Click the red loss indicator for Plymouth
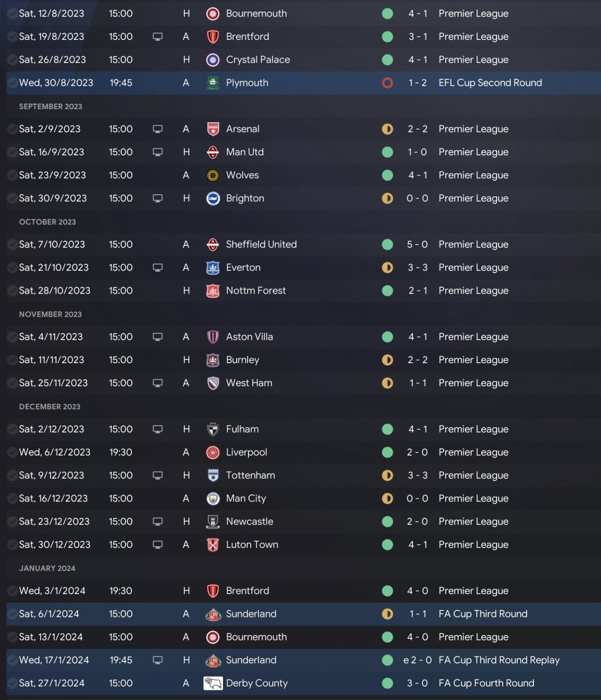Image resolution: width=601 pixels, height=700 pixels. (x=387, y=83)
